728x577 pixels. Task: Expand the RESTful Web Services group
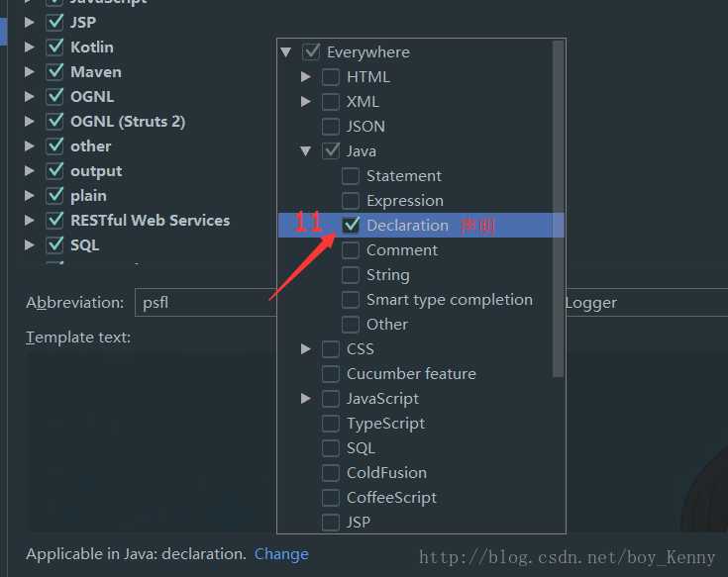click(30, 221)
